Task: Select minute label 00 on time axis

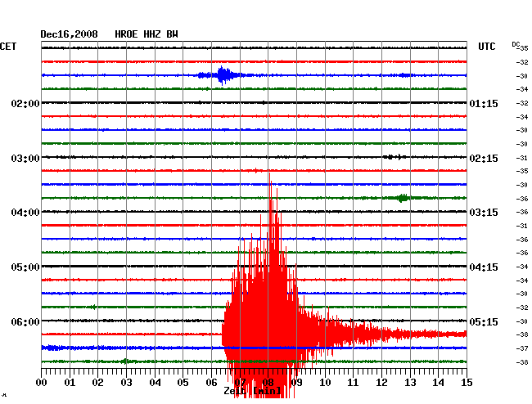Action: tap(42, 382)
